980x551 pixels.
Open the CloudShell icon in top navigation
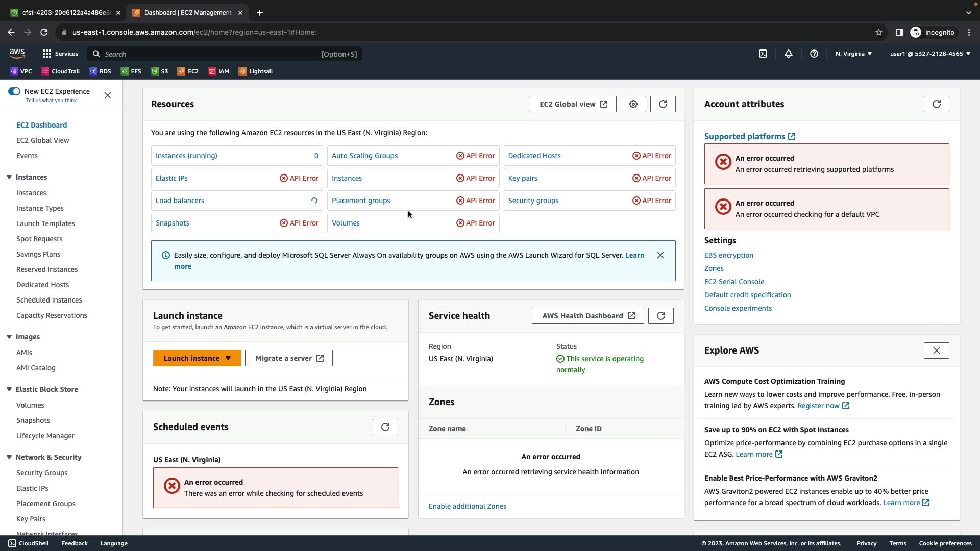(x=763, y=54)
